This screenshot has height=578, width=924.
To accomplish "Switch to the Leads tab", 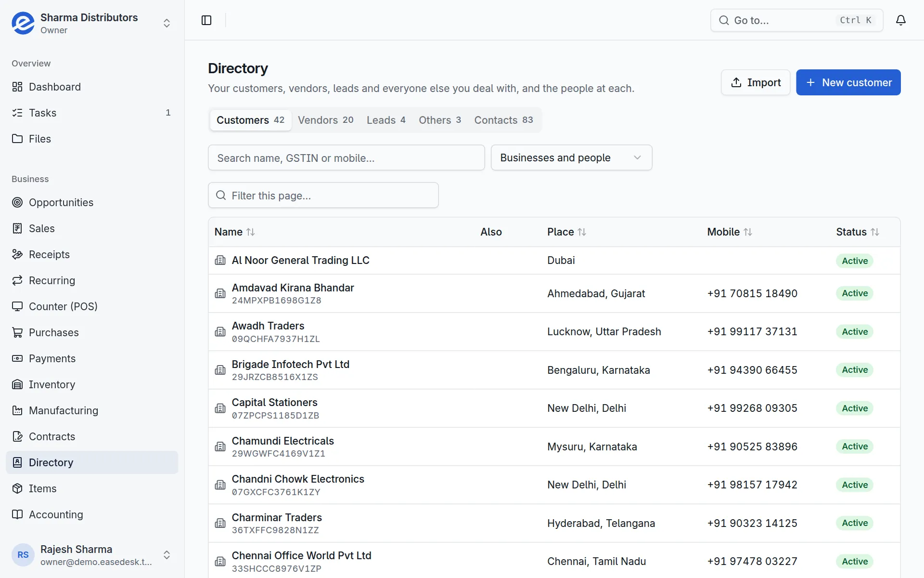I will 386,120.
